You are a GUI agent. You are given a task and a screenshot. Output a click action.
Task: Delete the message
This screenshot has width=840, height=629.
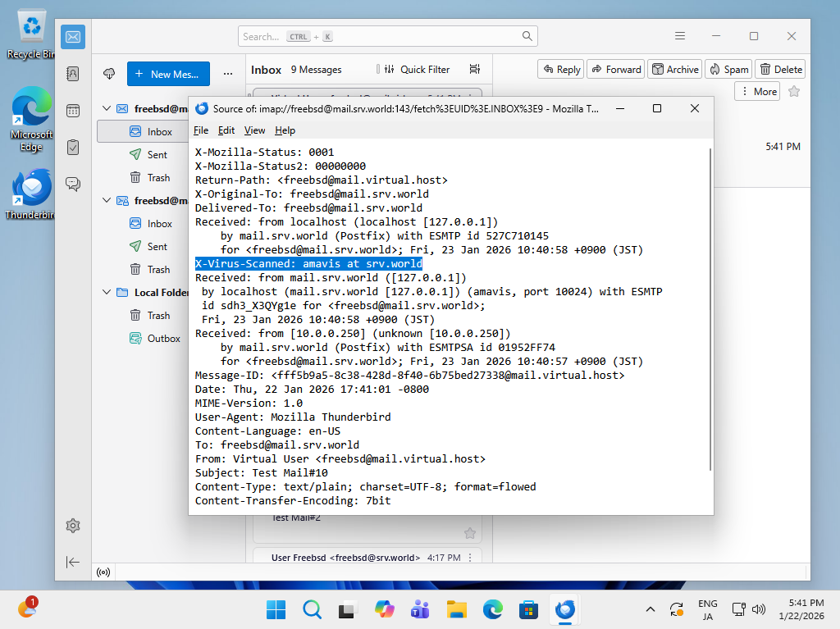tap(781, 69)
